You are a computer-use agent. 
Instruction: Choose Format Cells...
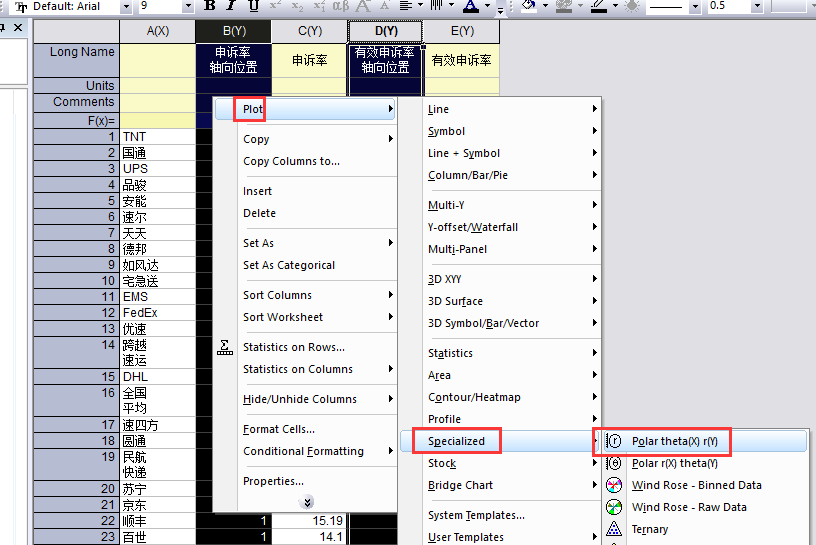tap(305, 429)
